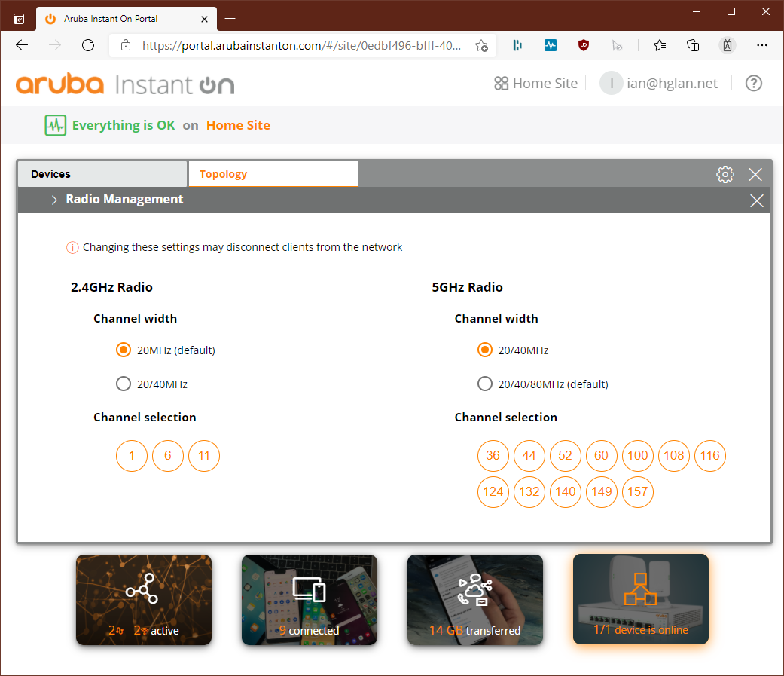
Task: Open the browser profile icon
Action: (728, 45)
